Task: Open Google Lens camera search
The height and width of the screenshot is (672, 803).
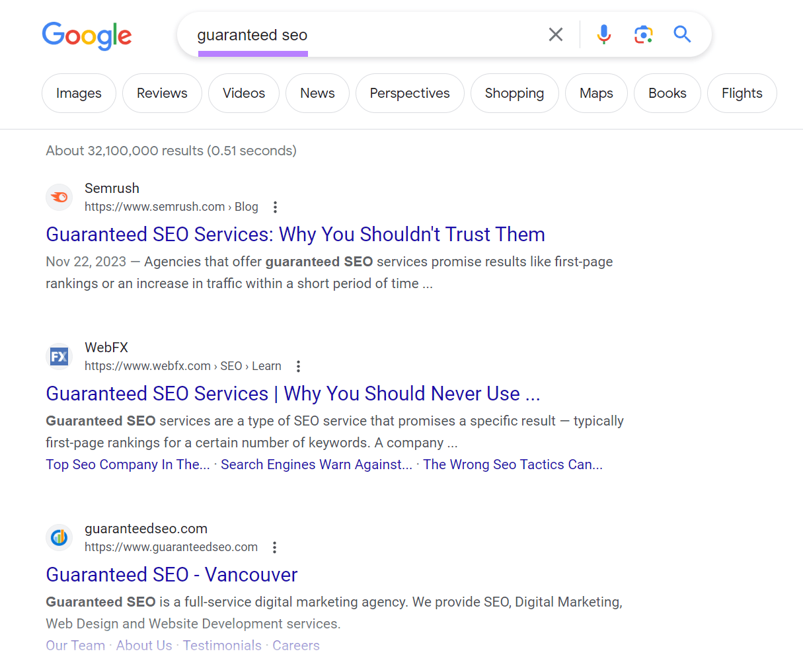Action: tap(643, 34)
